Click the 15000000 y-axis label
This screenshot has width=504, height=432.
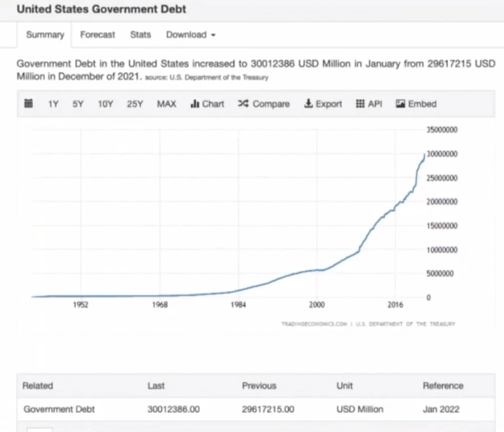pyautogui.click(x=442, y=226)
